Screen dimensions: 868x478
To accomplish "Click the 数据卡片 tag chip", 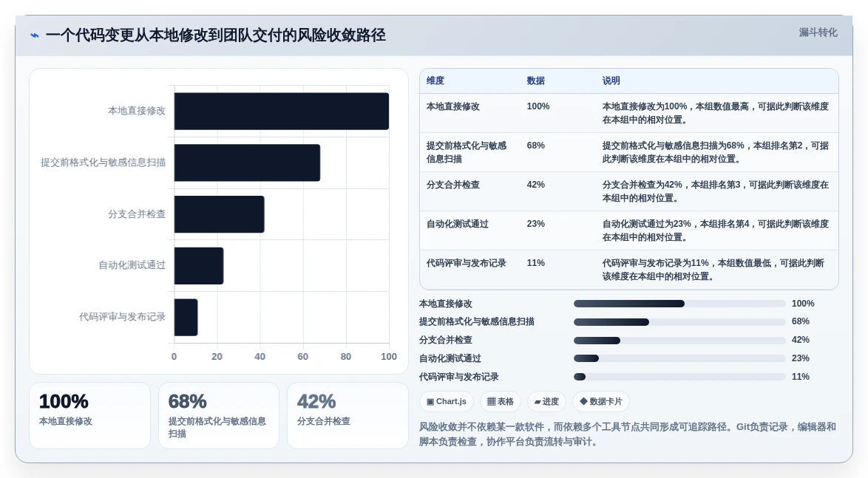I will [600, 402].
